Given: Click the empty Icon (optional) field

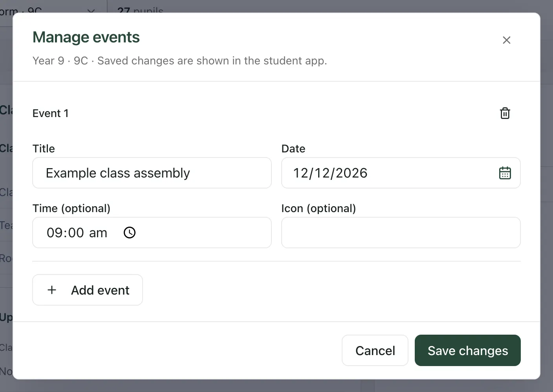Looking at the screenshot, I should 401,233.
